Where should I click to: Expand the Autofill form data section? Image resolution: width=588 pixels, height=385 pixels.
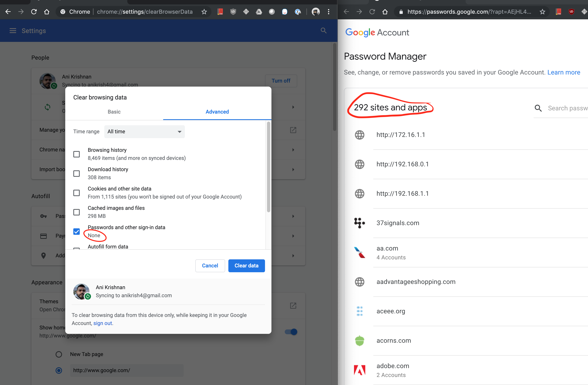pos(107,247)
